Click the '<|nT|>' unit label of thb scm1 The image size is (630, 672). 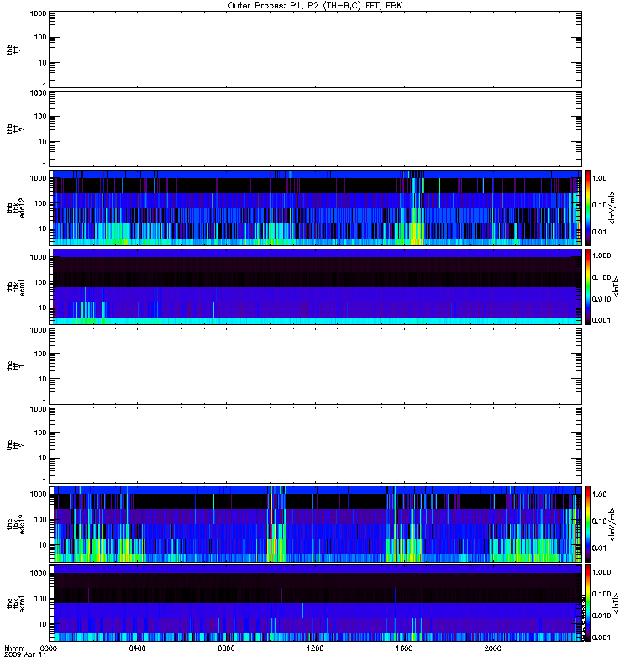(616, 286)
